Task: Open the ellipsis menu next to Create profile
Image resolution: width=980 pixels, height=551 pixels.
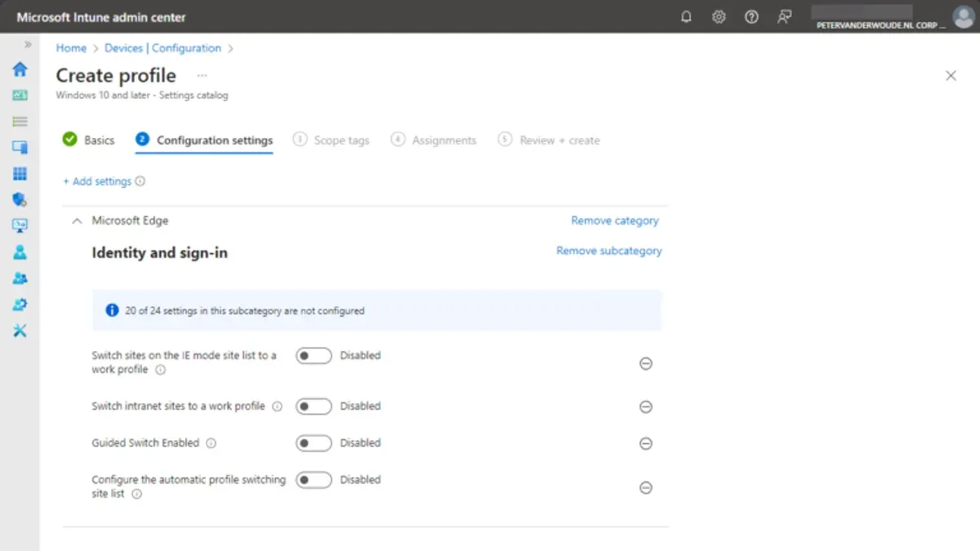Action: [202, 76]
